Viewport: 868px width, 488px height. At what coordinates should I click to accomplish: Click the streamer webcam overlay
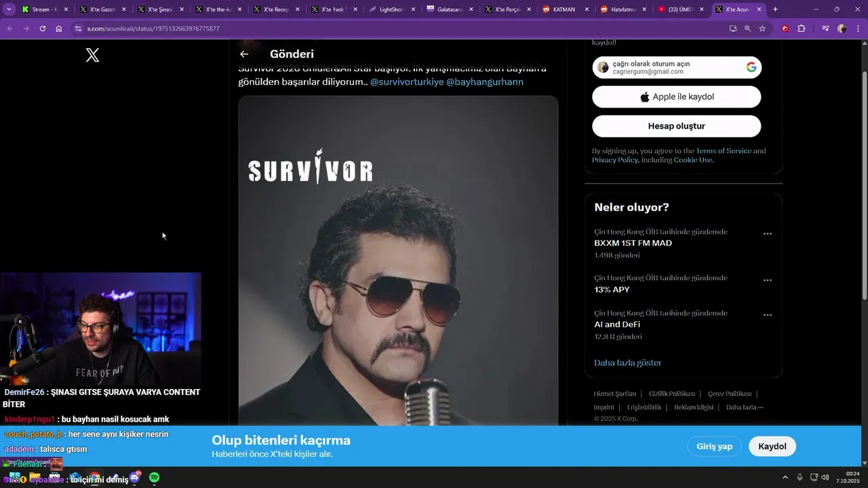[100, 329]
